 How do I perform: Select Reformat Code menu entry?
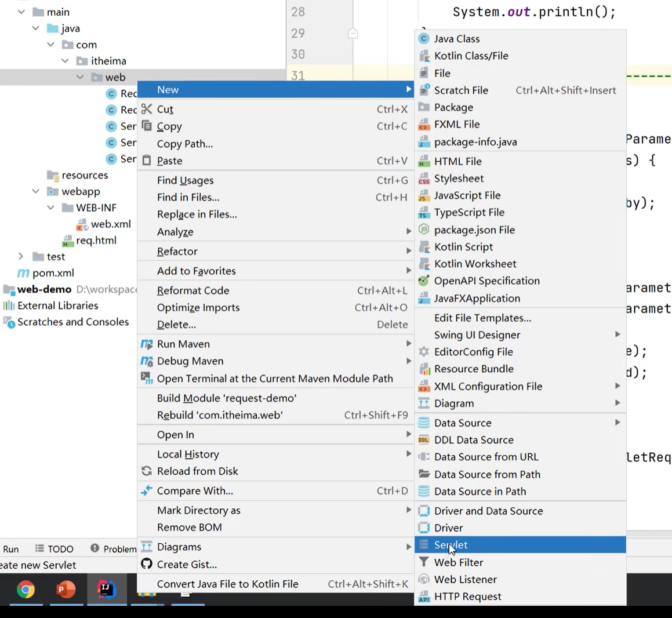[275, 290]
